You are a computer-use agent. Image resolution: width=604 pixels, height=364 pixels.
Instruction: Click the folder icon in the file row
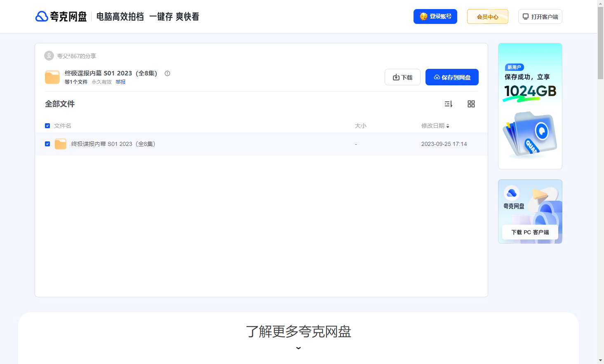[61, 144]
